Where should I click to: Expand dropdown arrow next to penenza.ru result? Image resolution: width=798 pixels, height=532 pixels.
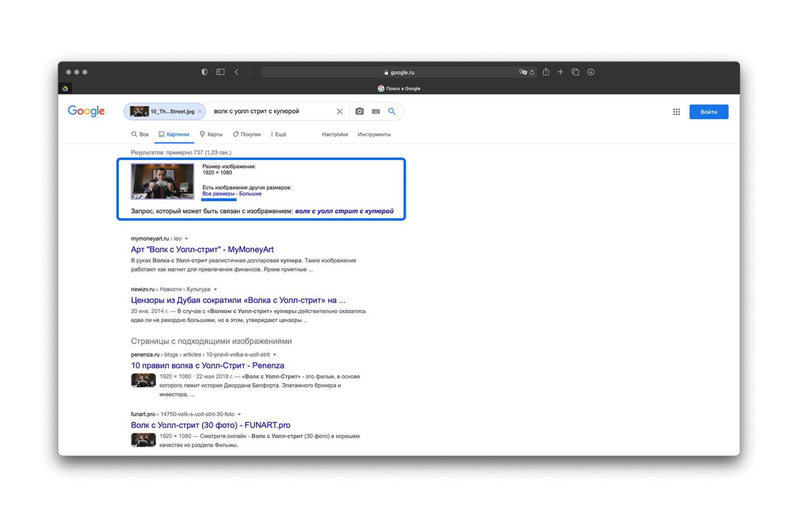(x=275, y=355)
